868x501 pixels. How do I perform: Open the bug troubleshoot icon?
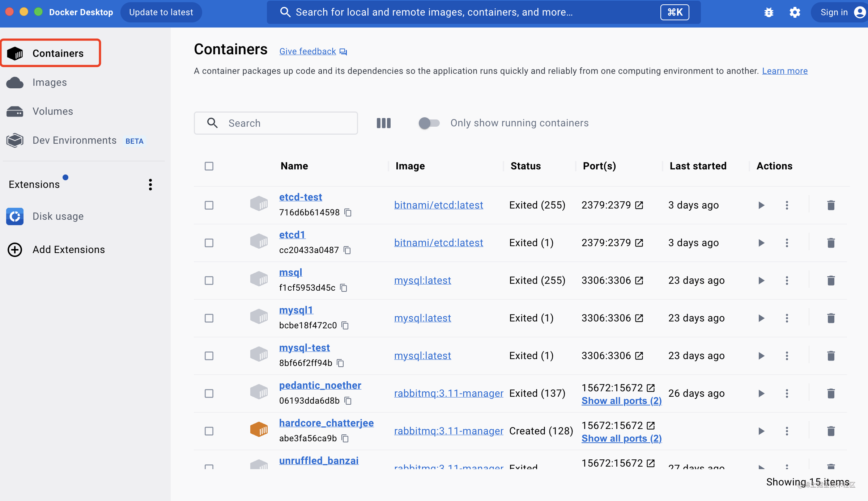point(769,12)
